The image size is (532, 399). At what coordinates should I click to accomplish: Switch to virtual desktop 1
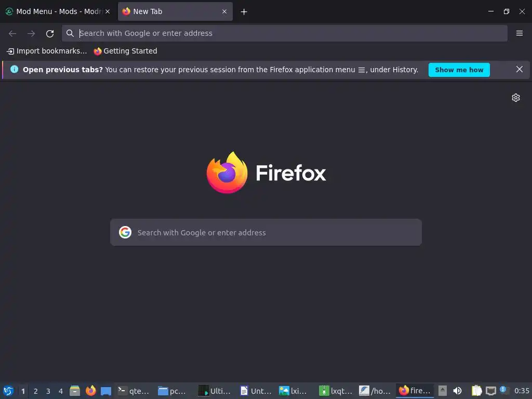coord(23,391)
